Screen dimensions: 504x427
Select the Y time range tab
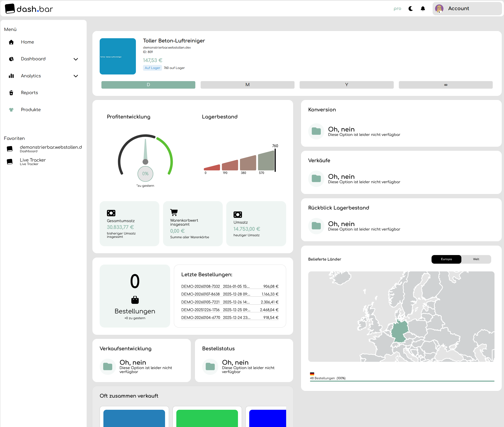pyautogui.click(x=346, y=85)
